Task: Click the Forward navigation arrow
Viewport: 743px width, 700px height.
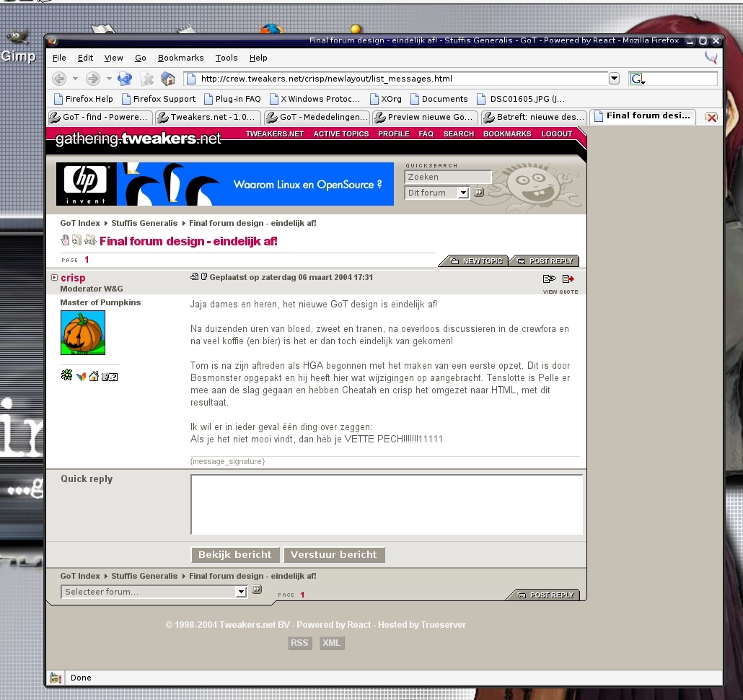Action: 93,79
